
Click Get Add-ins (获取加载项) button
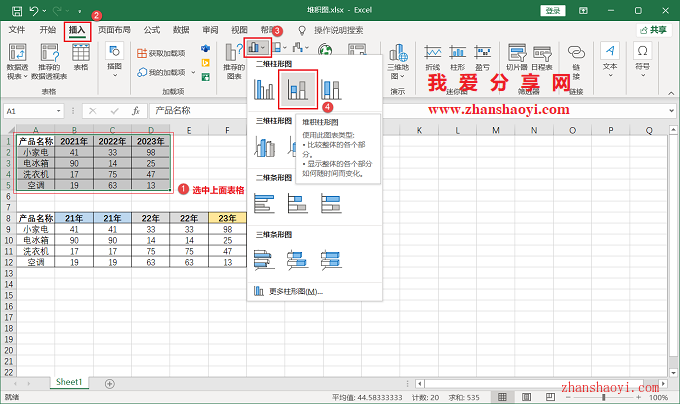tap(161, 53)
